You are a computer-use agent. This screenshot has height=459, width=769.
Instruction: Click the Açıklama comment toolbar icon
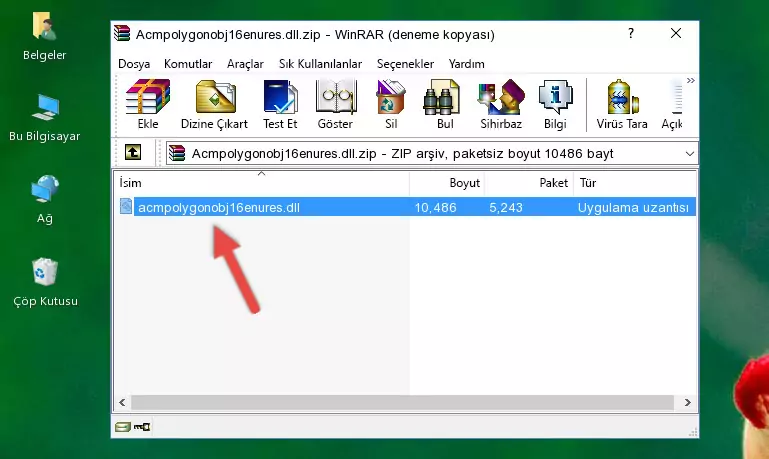click(x=672, y=104)
